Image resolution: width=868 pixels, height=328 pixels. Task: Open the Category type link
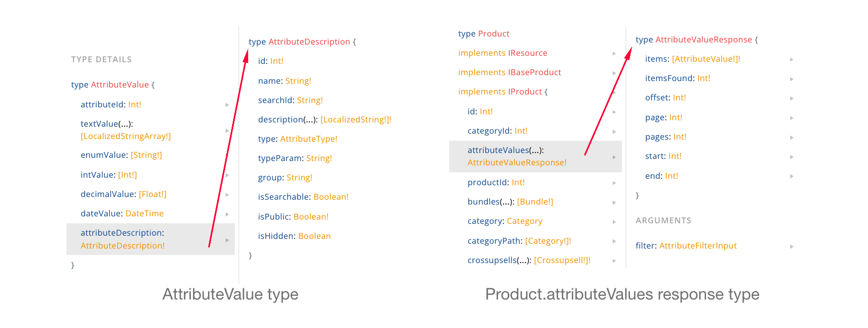[524, 221]
